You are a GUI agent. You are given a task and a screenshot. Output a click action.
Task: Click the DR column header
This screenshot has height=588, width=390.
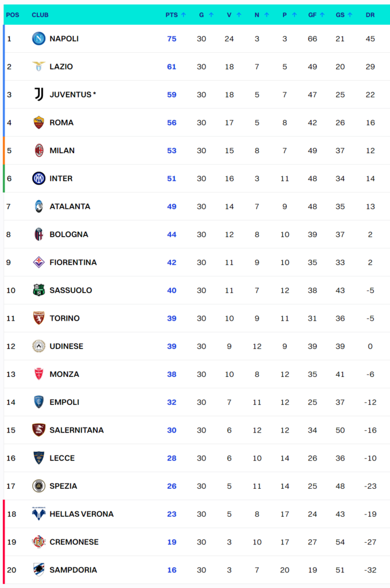[x=370, y=15]
